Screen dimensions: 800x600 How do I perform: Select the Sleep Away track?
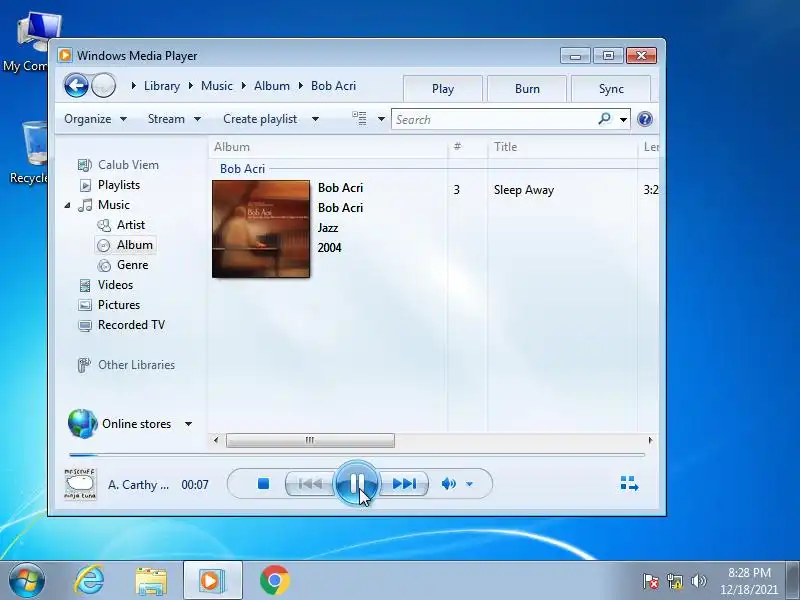click(x=523, y=190)
